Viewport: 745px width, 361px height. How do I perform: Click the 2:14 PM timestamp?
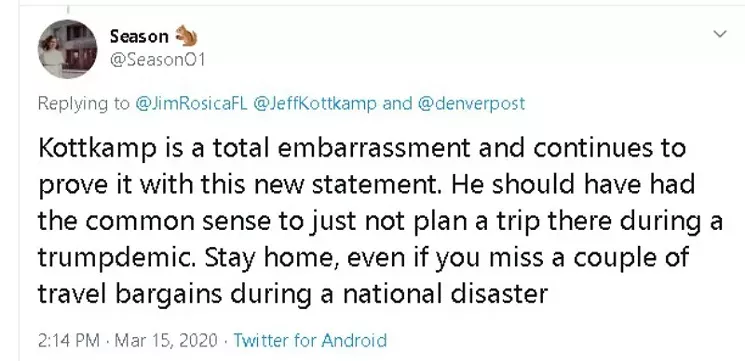point(68,341)
